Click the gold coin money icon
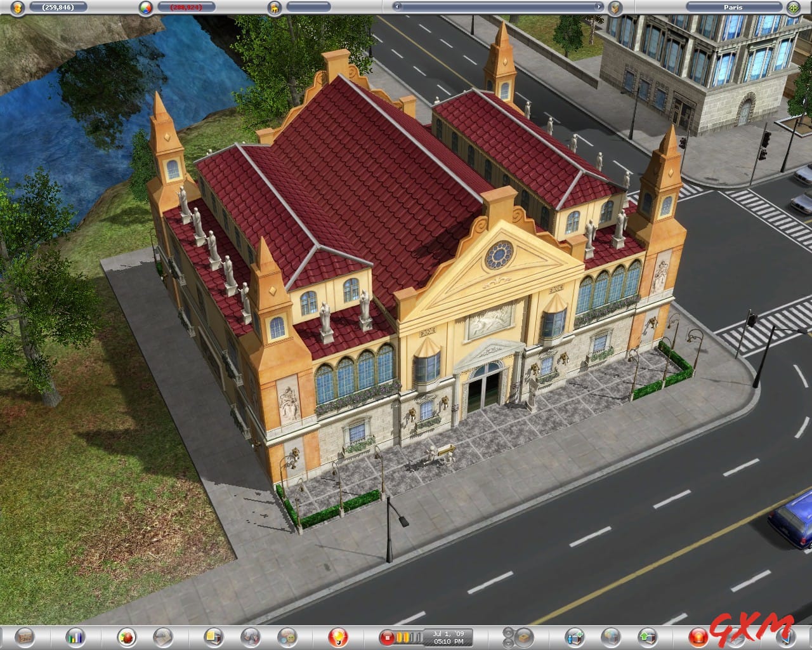Image resolution: width=812 pixels, height=650 pixels. (x=17, y=8)
